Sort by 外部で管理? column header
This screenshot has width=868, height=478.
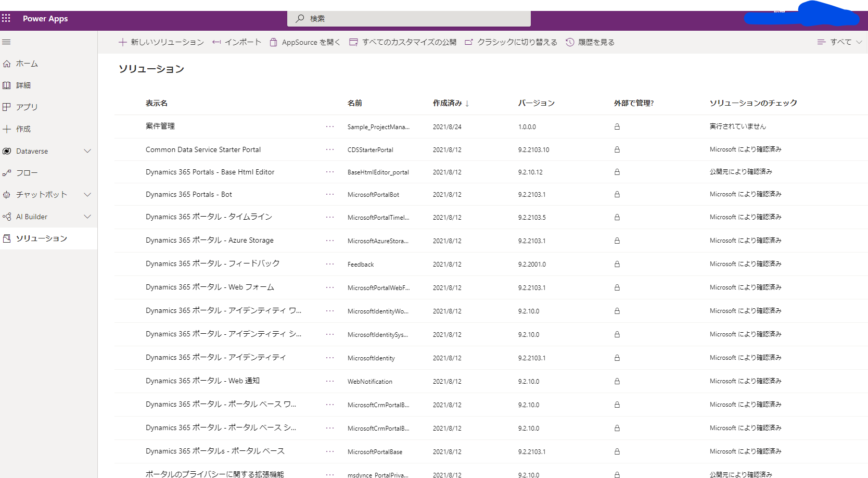[634, 103]
